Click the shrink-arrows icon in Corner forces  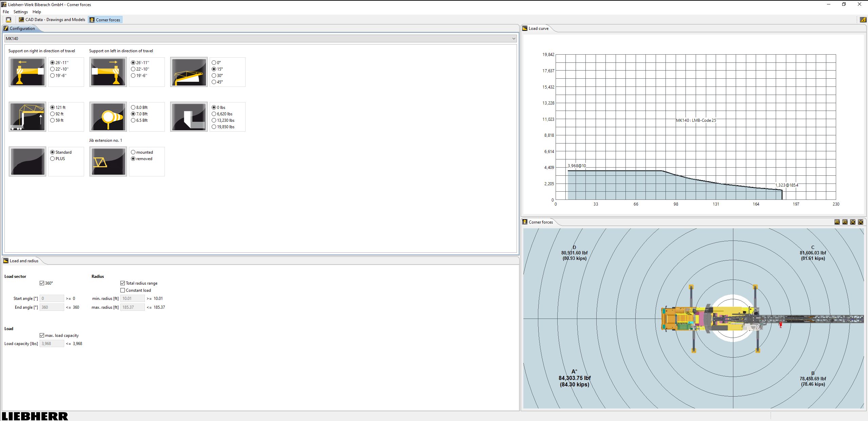click(x=860, y=222)
